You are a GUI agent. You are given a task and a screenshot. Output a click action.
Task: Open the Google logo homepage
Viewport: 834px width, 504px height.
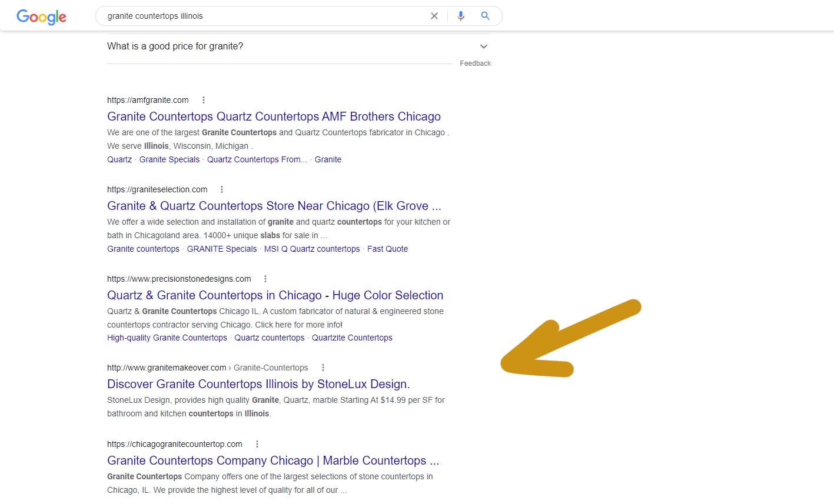pyautogui.click(x=41, y=16)
